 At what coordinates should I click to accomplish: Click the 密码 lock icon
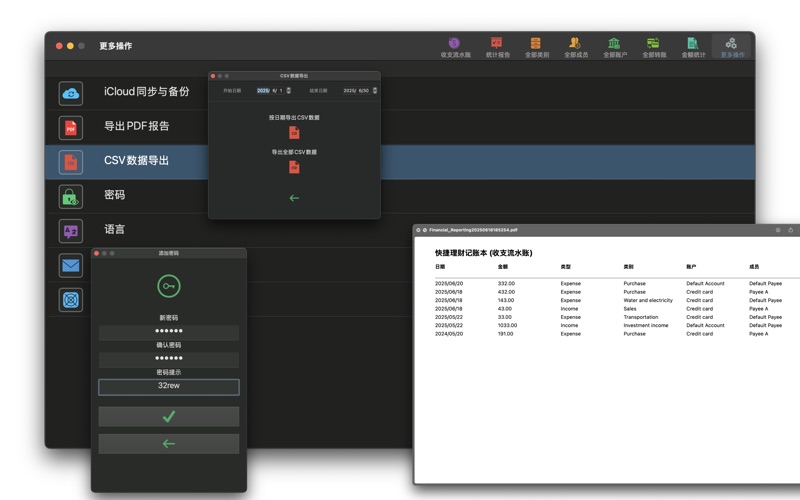point(70,196)
